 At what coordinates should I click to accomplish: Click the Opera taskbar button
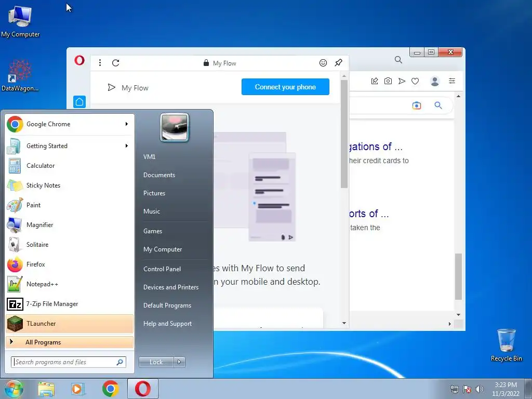click(x=143, y=389)
